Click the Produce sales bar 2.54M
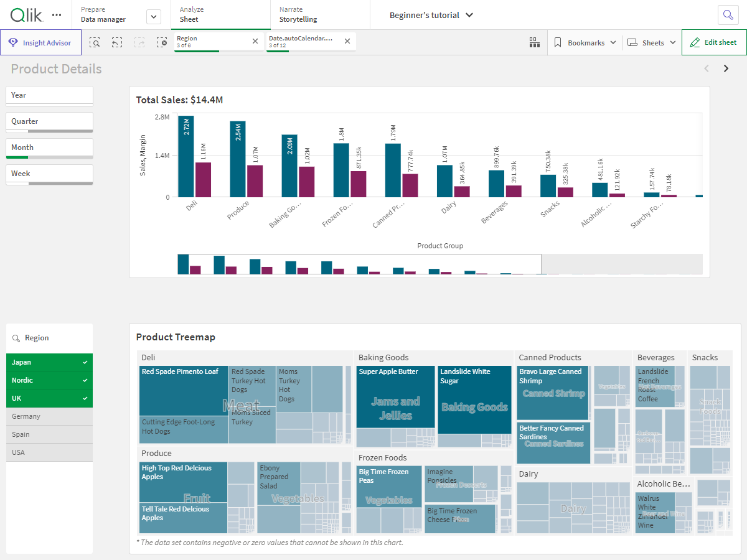The image size is (747, 560). coord(237,159)
